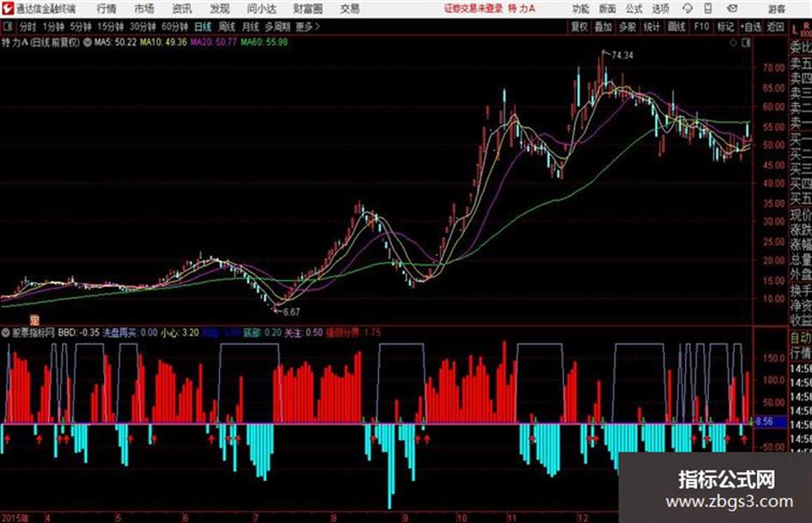Click the 自动 tab in right panel
812x523 pixels.
801,338
